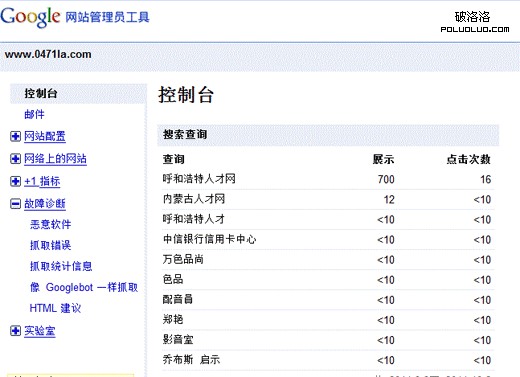Collapse the 故障诊断 minus icon
520x377 pixels.
(15, 204)
